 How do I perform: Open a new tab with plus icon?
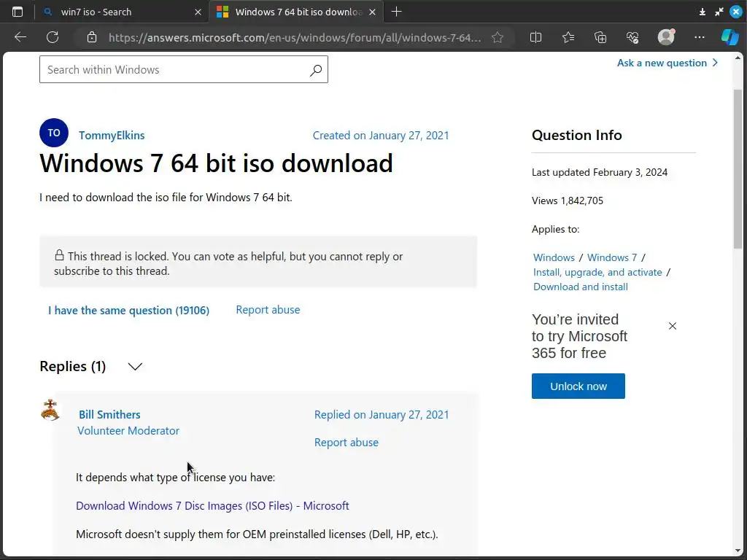click(396, 12)
